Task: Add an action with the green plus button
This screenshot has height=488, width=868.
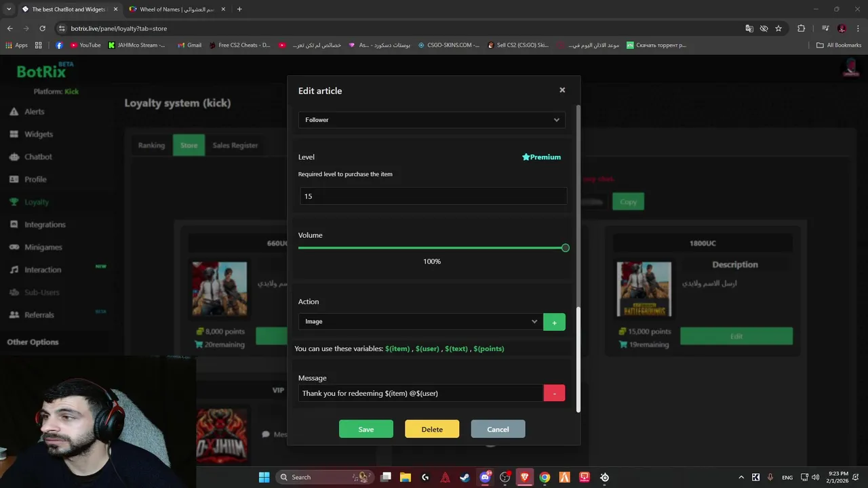Action: coord(554,322)
